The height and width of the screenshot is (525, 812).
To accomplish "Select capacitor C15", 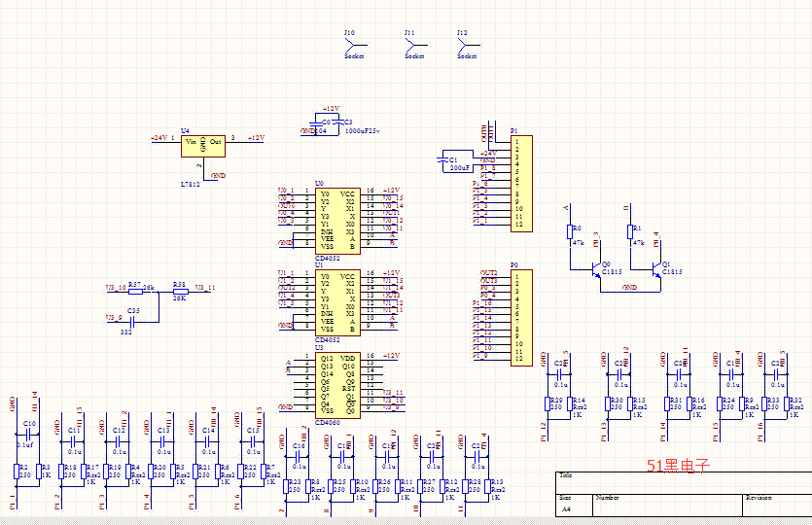I will coord(253,441).
